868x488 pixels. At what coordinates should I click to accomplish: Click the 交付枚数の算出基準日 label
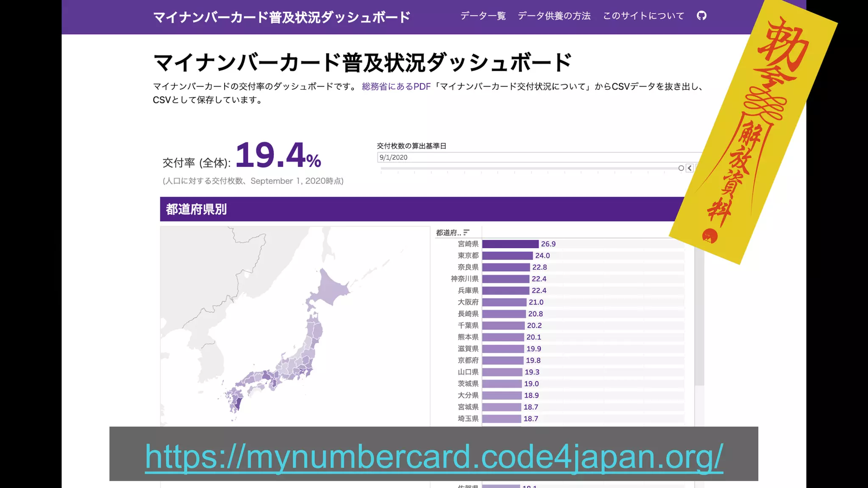pos(412,146)
